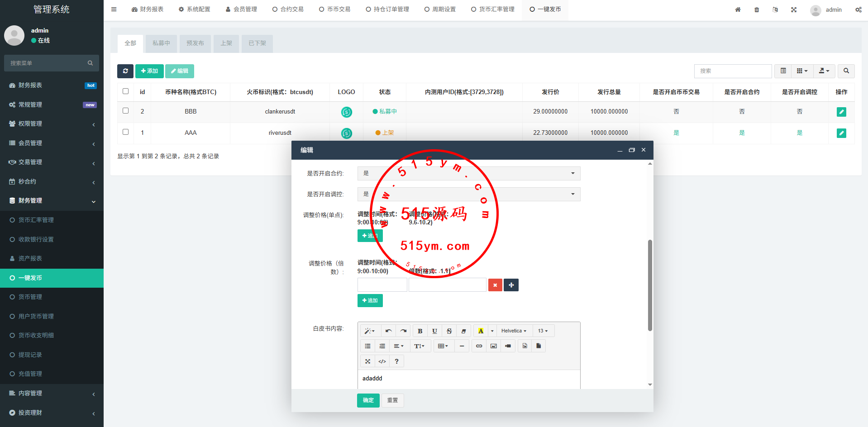Open 货币管理 in the sidebar
The image size is (868, 427).
[x=30, y=297]
